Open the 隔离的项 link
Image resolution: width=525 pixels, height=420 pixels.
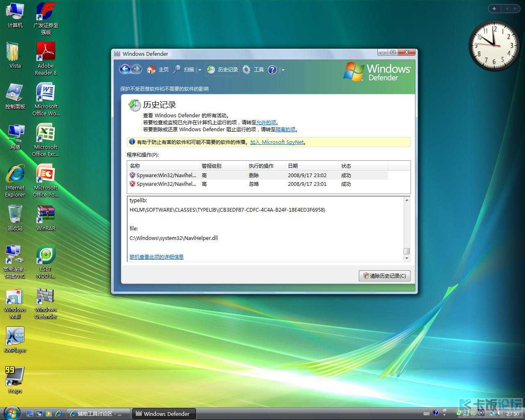(x=285, y=129)
